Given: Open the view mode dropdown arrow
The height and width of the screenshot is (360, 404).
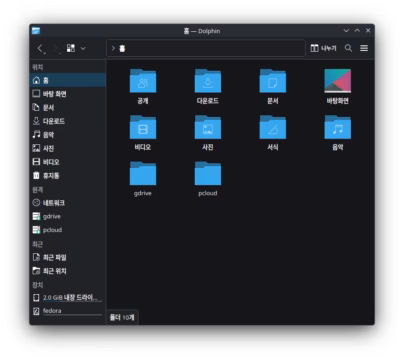Looking at the screenshot, I should (83, 49).
